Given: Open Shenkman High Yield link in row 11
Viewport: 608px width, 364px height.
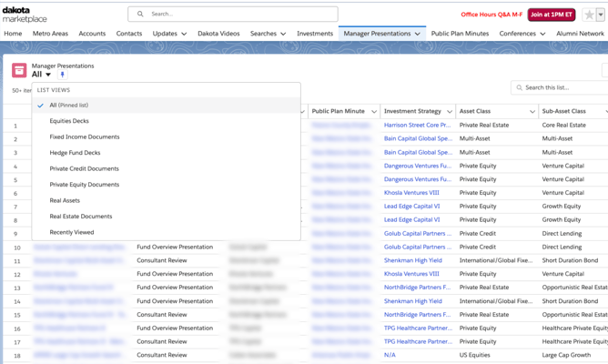Looking at the screenshot, I should [413, 260].
